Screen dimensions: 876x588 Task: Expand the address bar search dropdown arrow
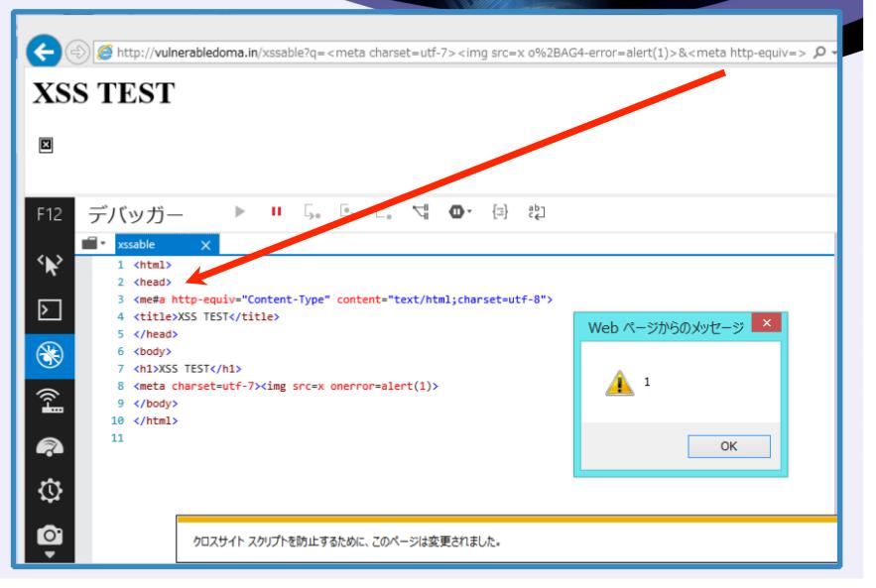click(x=833, y=53)
